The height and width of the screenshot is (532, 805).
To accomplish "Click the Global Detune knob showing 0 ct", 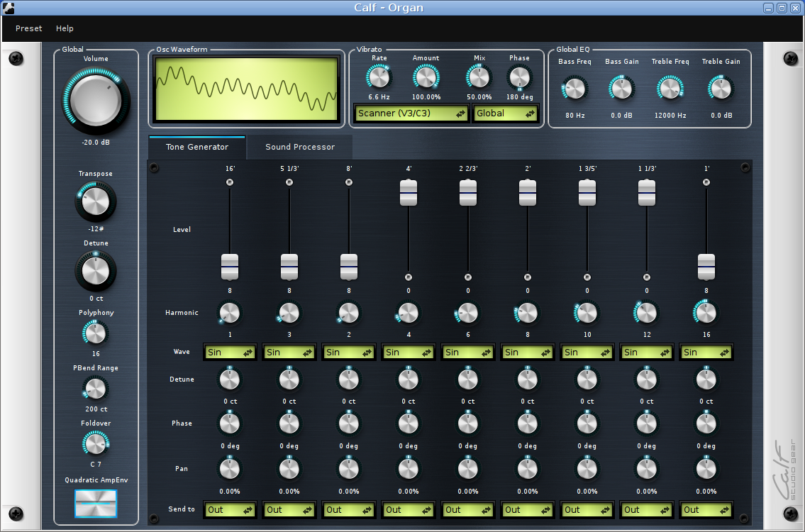I will point(96,271).
